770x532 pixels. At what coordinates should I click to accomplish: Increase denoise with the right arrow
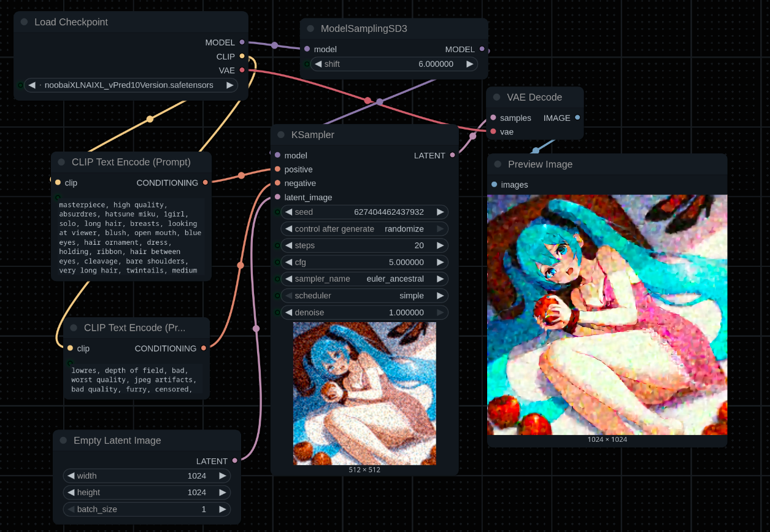440,312
